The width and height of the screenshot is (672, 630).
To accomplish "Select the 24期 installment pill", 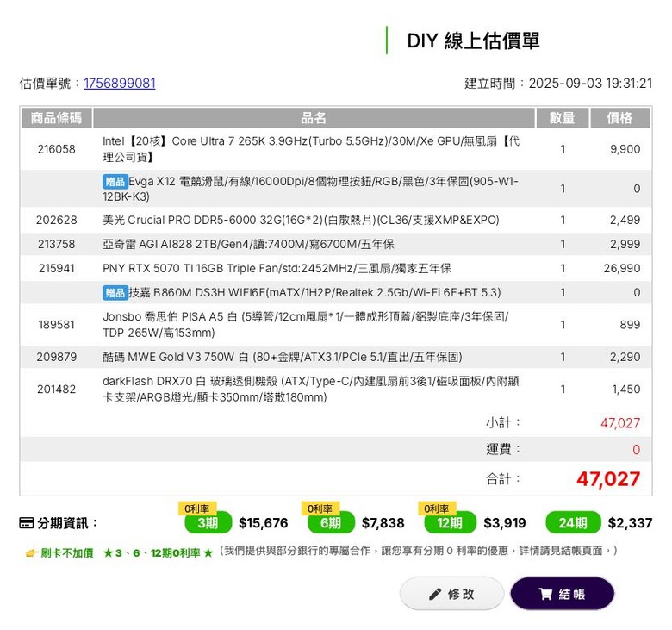I will [x=573, y=523].
